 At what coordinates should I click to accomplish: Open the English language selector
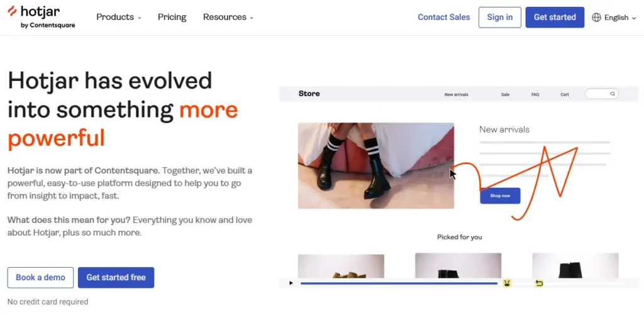[614, 18]
